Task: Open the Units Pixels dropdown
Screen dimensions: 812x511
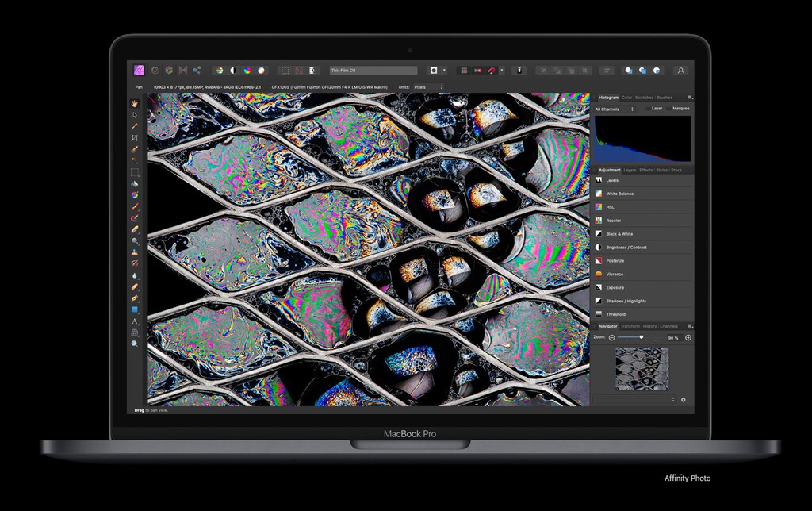Action: [427, 87]
